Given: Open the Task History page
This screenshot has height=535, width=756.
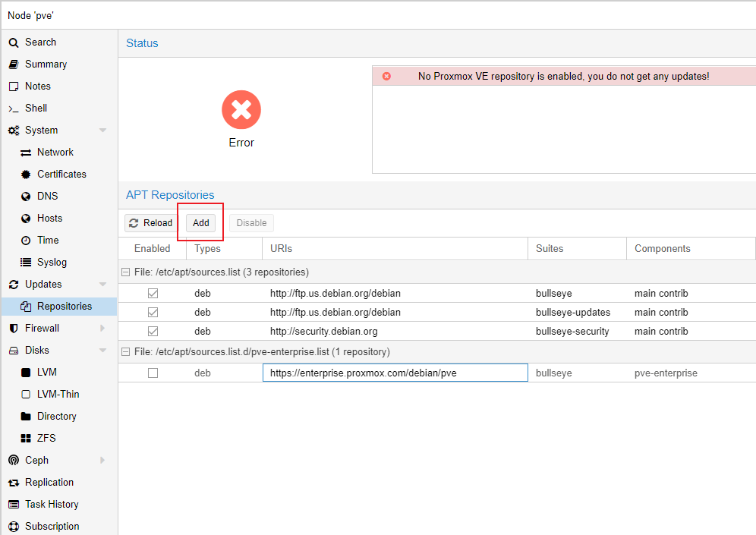Looking at the screenshot, I should coord(58,505).
